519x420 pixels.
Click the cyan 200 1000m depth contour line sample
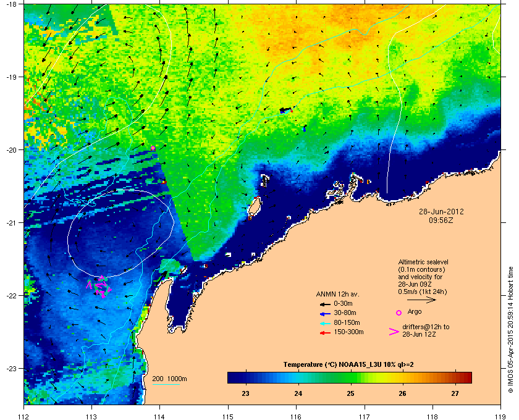click(166, 385)
